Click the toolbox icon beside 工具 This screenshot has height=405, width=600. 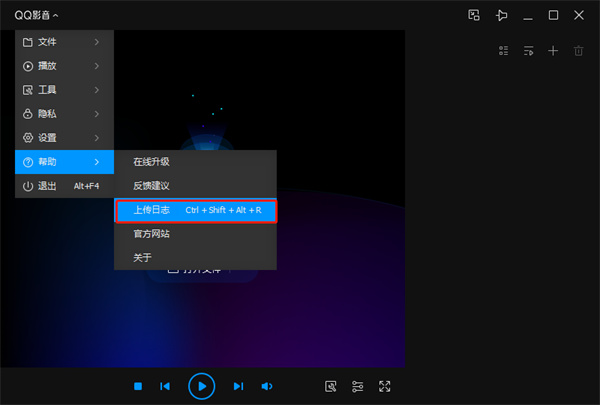click(x=28, y=90)
